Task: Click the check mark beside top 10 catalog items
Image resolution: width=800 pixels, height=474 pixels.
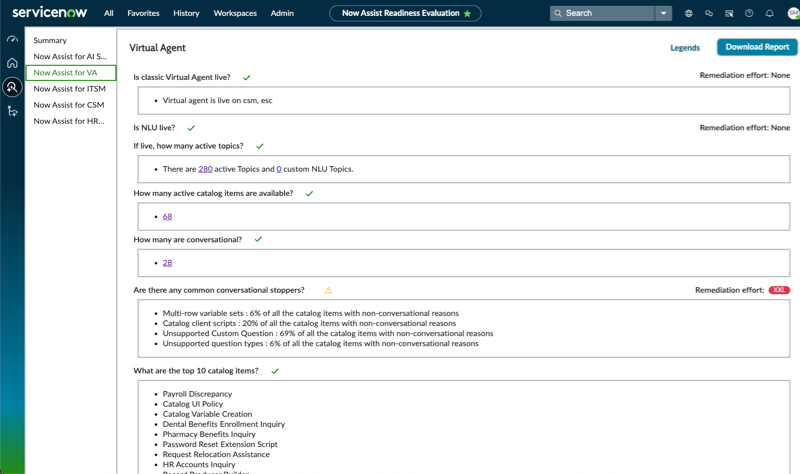Action: tap(275, 371)
